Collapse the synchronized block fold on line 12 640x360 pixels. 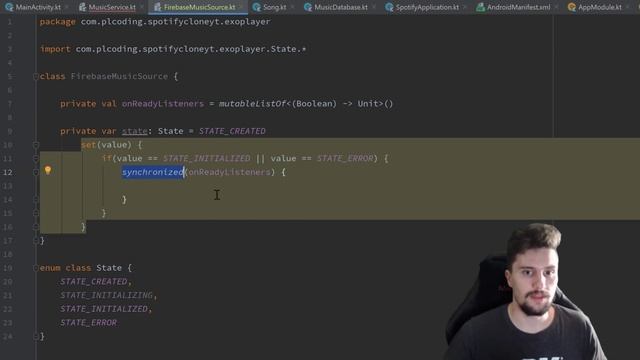[x=36, y=172]
